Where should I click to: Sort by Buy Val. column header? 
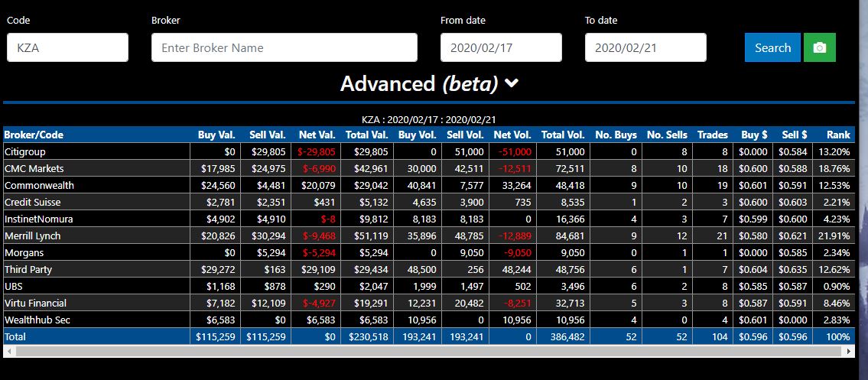coord(216,135)
